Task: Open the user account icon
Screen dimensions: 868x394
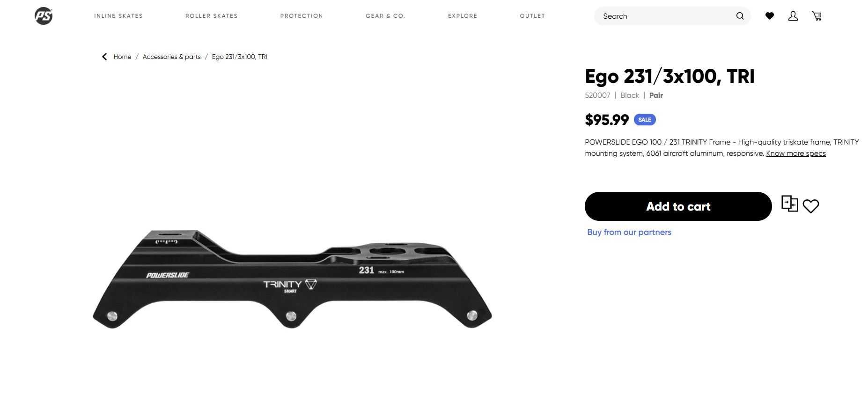Action: tap(793, 16)
